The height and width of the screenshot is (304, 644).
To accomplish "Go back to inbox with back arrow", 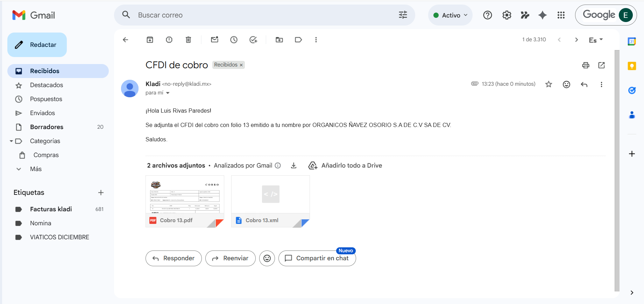I will 126,40.
